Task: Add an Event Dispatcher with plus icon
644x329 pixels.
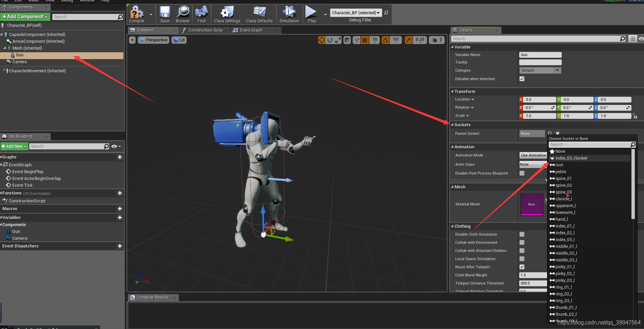Action: 120,246
